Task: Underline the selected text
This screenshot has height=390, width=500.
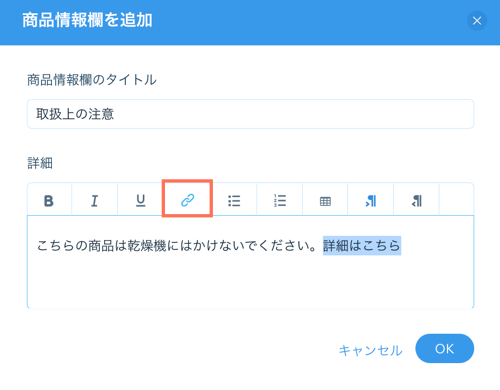Action: [141, 201]
